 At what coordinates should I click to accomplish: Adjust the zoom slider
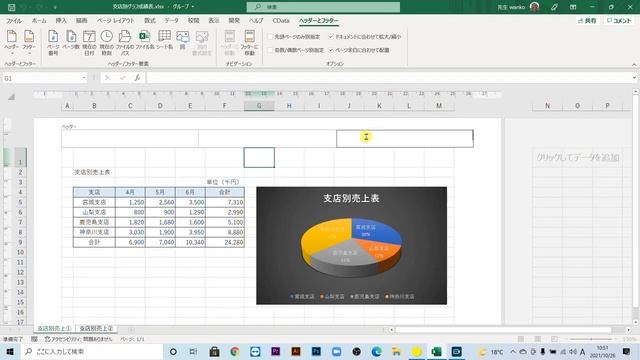point(591,339)
